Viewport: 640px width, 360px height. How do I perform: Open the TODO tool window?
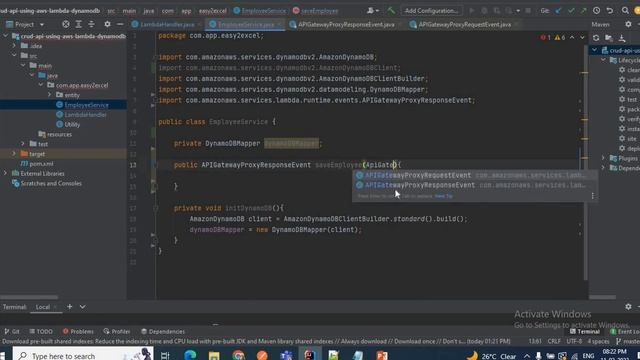(41, 331)
